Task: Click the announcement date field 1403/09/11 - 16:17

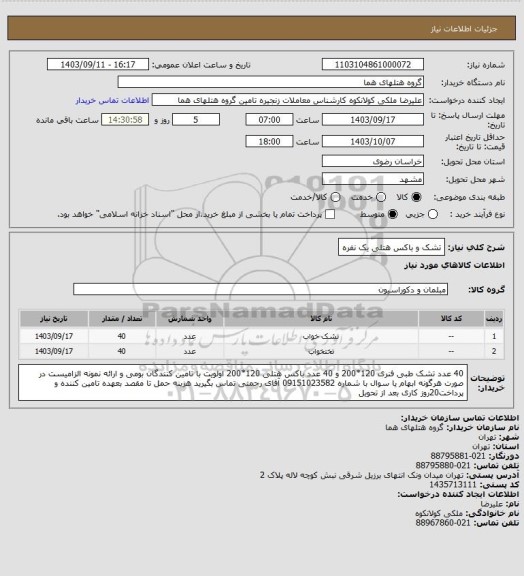Action: coord(98,65)
